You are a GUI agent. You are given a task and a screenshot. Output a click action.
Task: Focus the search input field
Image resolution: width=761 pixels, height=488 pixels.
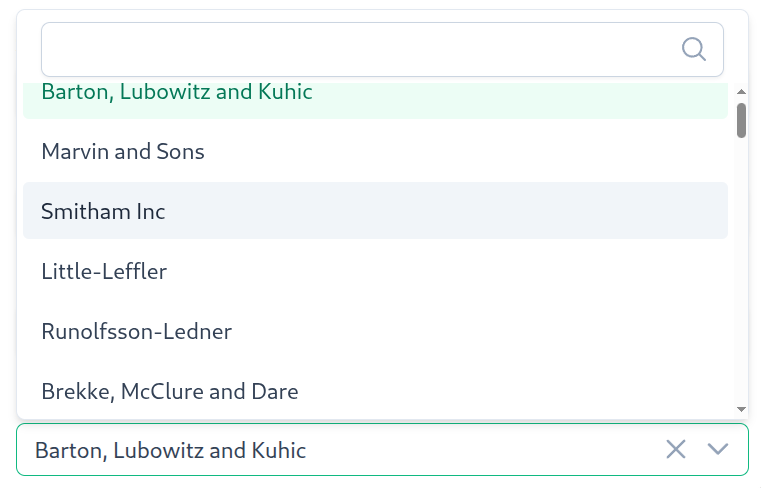pos(382,50)
